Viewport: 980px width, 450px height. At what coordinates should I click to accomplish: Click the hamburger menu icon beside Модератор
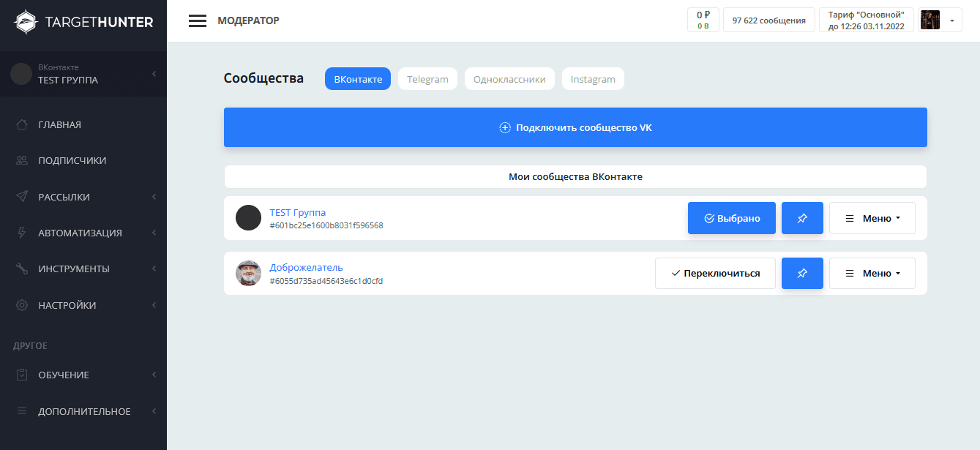tap(198, 20)
